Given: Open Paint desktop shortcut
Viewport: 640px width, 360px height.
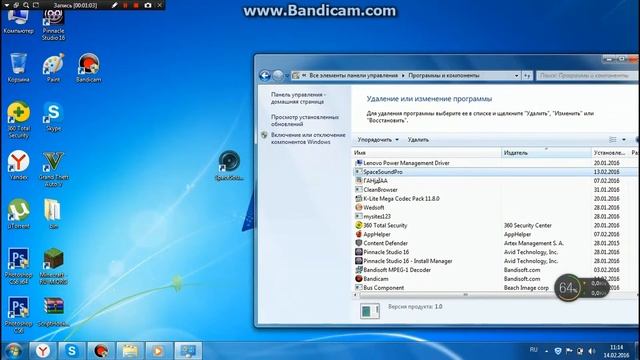Looking at the screenshot, I should pyautogui.click(x=53, y=68).
